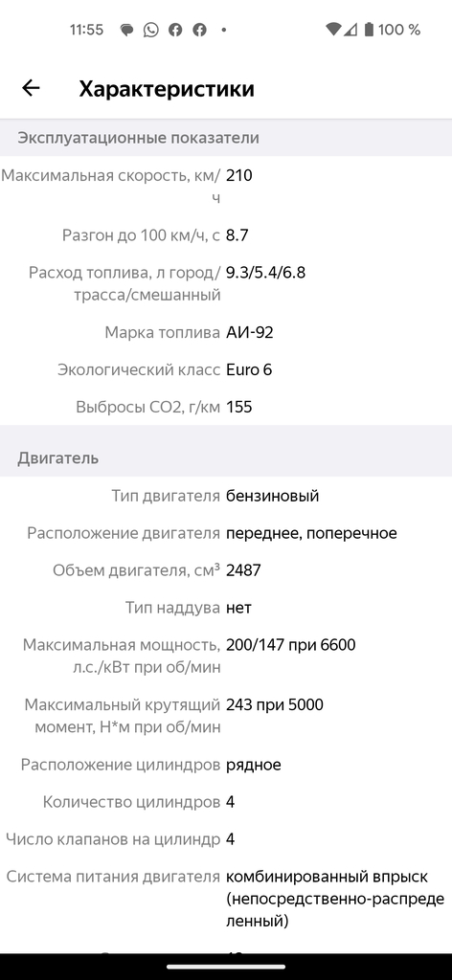Tap the back arrow icon
The image size is (452, 980).
click(31, 88)
